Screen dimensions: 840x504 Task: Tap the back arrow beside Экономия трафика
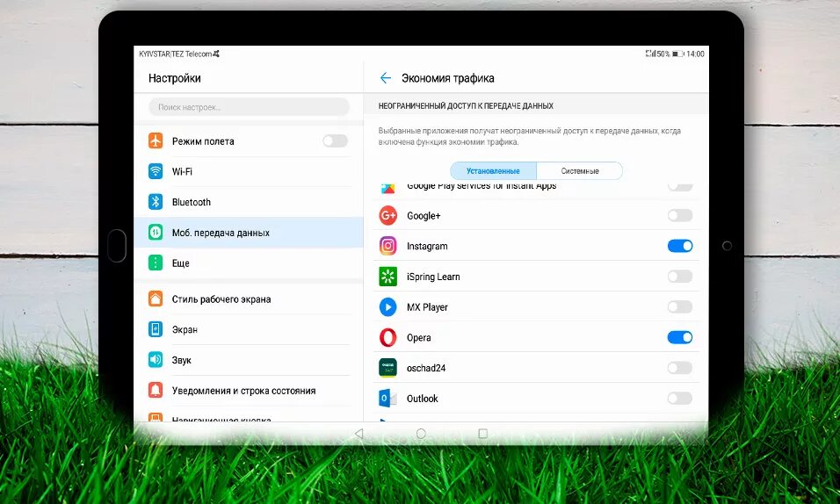click(385, 78)
